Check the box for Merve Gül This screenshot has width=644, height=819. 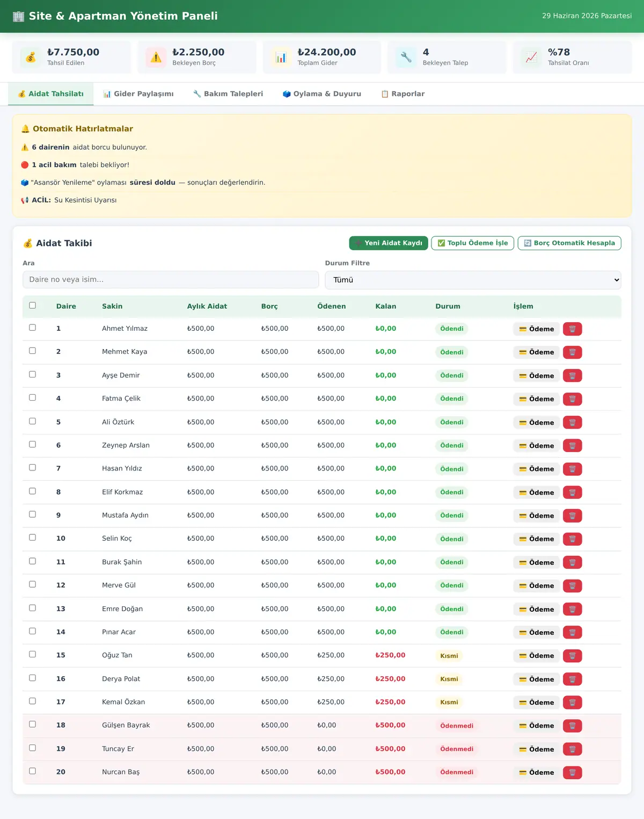[x=32, y=584]
